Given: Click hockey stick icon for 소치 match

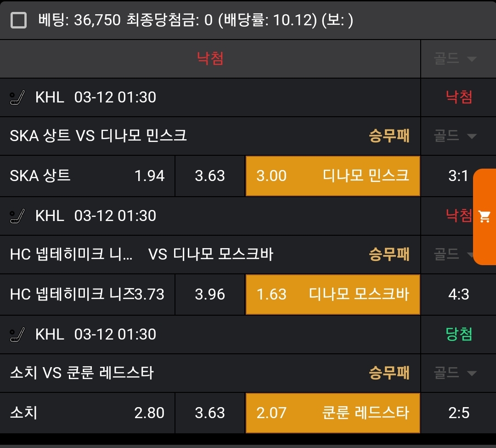Looking at the screenshot, I should 17,335.
